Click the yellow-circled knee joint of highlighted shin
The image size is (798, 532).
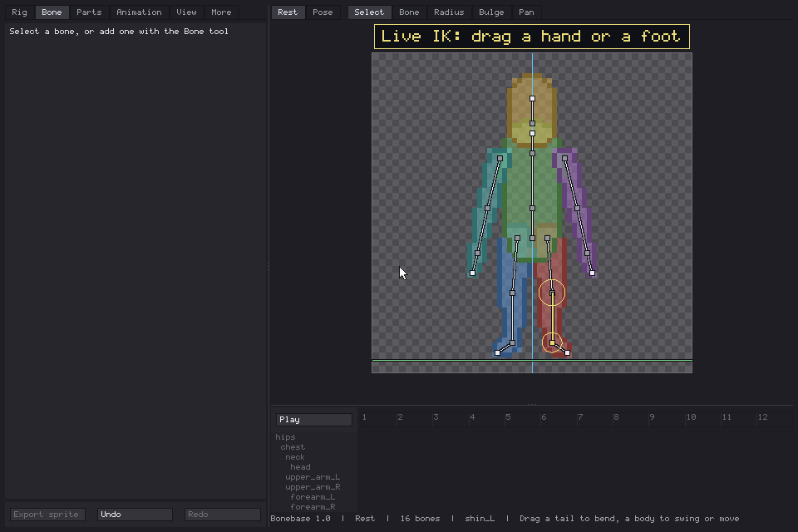[552, 293]
